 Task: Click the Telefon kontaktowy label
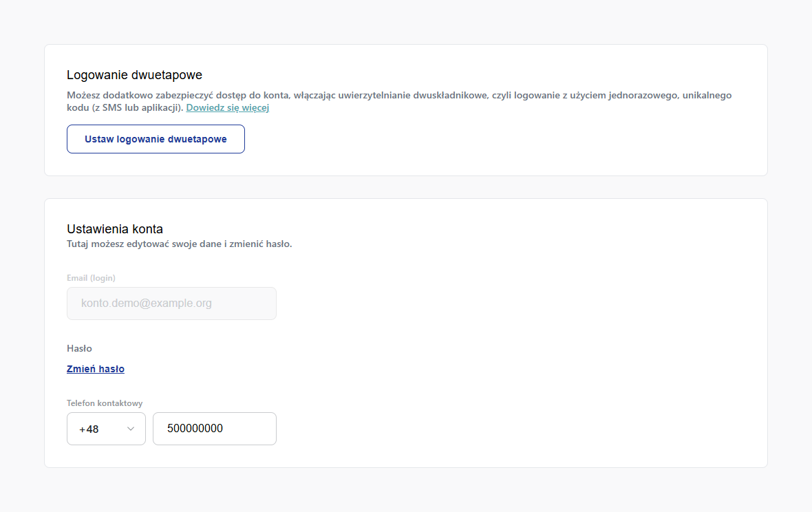click(105, 403)
